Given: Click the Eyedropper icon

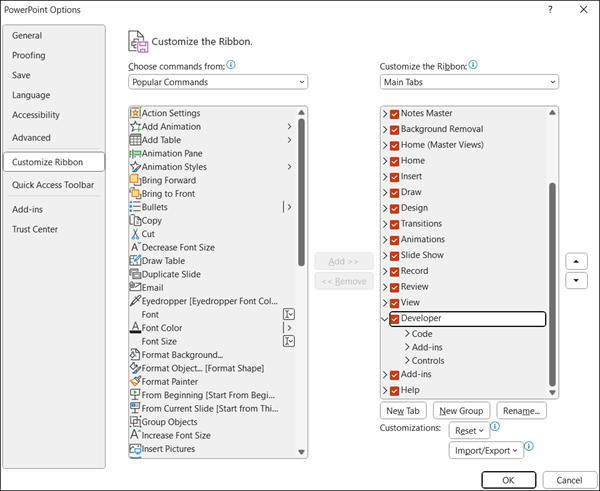Looking at the screenshot, I should tap(135, 301).
